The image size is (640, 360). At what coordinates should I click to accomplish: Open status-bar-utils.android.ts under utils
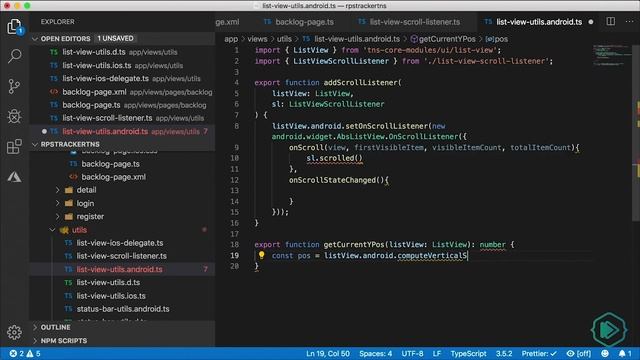[x=122, y=309]
